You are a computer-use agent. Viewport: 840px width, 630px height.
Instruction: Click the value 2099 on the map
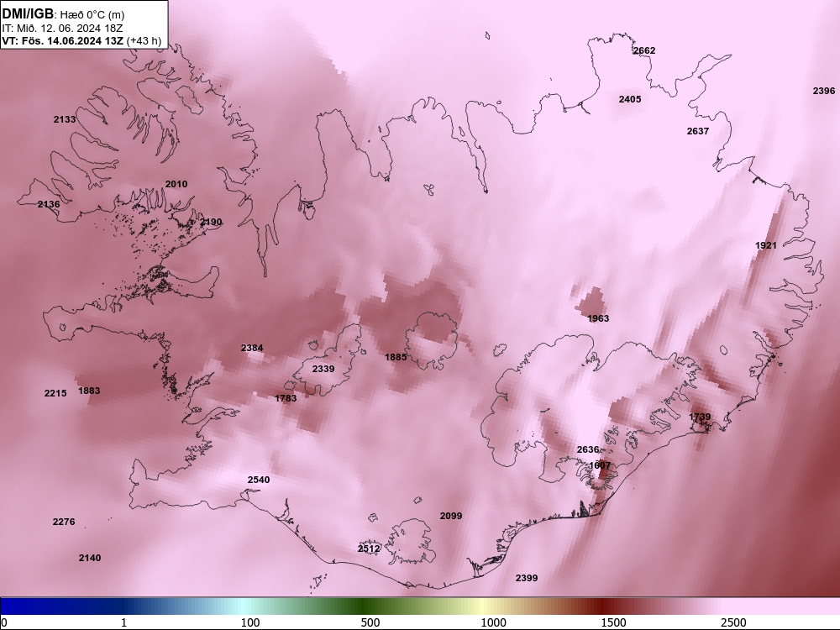pos(451,516)
